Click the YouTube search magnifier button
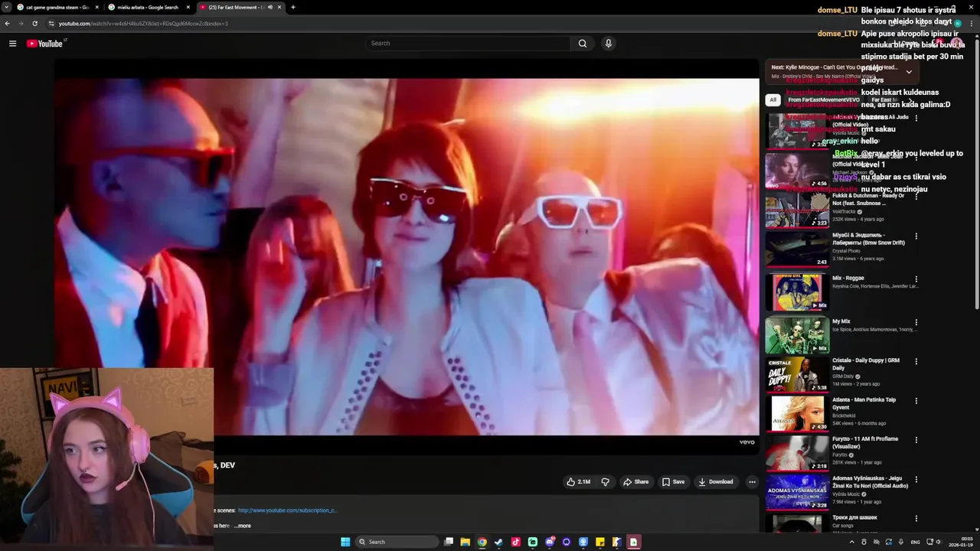980x551 pixels. click(583, 44)
